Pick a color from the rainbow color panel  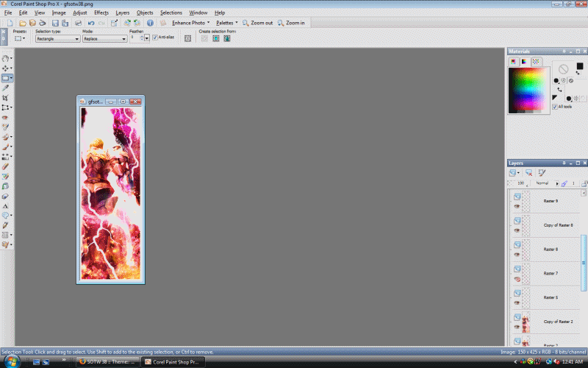pos(528,90)
